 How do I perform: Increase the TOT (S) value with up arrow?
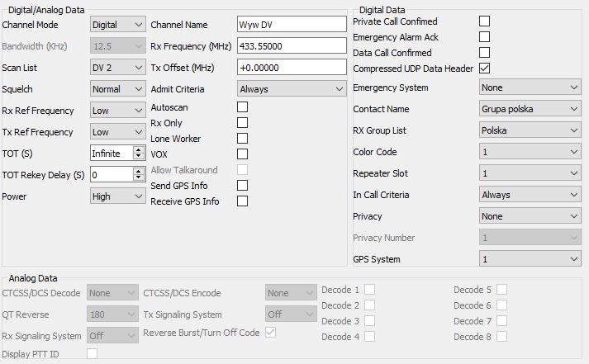(139, 149)
